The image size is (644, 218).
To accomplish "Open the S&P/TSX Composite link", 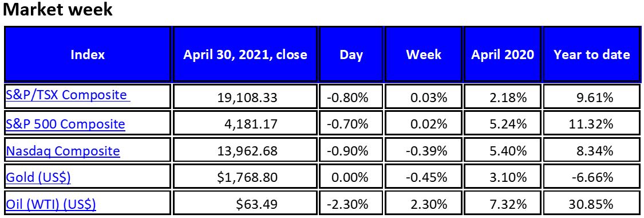I will coord(68,95).
